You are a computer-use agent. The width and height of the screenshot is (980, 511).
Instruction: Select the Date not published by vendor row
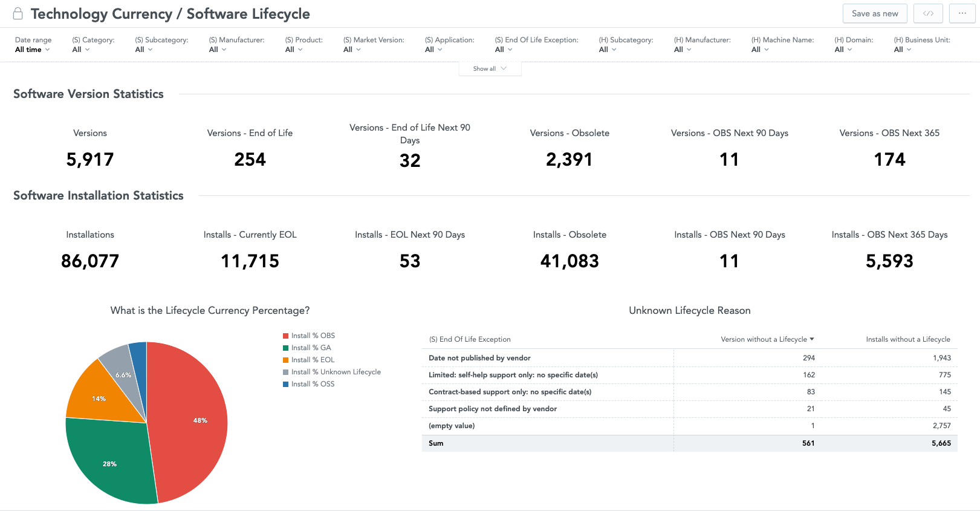tap(479, 358)
